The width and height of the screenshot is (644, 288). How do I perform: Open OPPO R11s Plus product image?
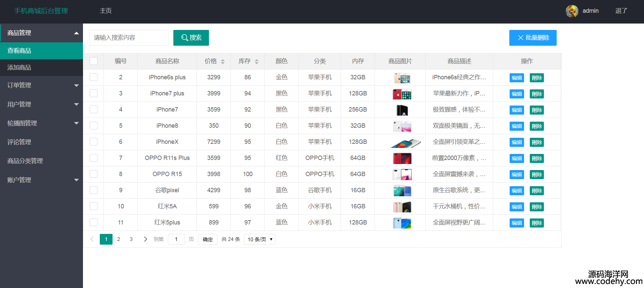402,158
